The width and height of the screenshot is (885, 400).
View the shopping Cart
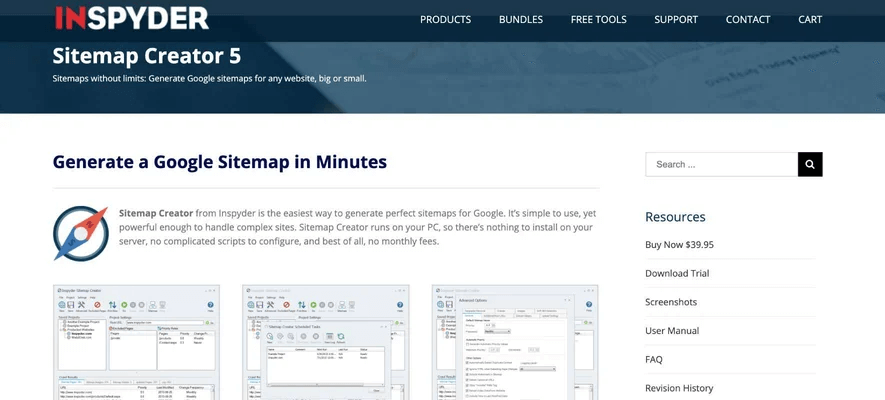[x=810, y=20]
